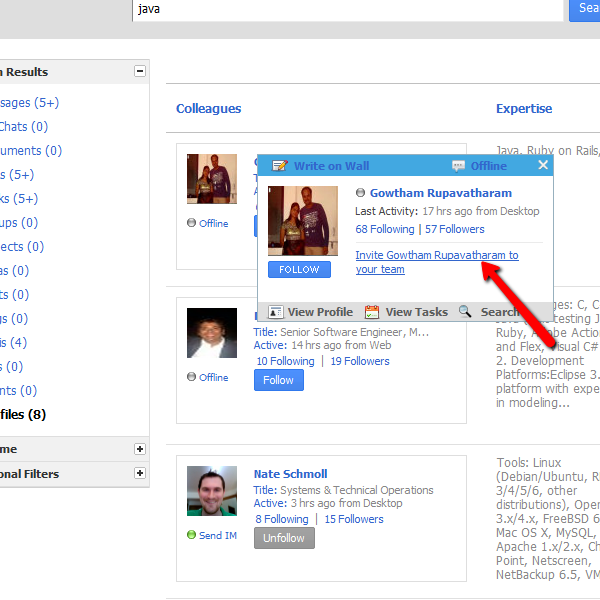Click the Write on Wall pencil icon
Viewport: 600px width, 600px height.
tap(279, 166)
